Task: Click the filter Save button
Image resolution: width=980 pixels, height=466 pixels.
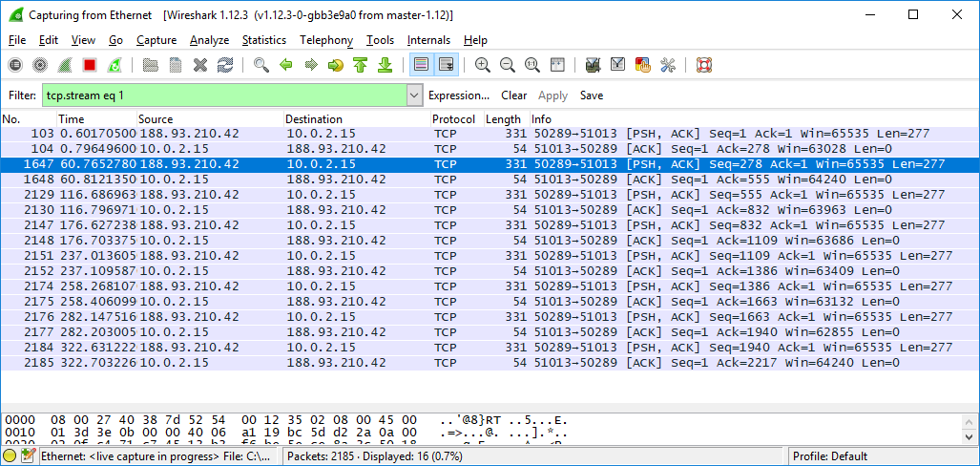Action: click(592, 95)
